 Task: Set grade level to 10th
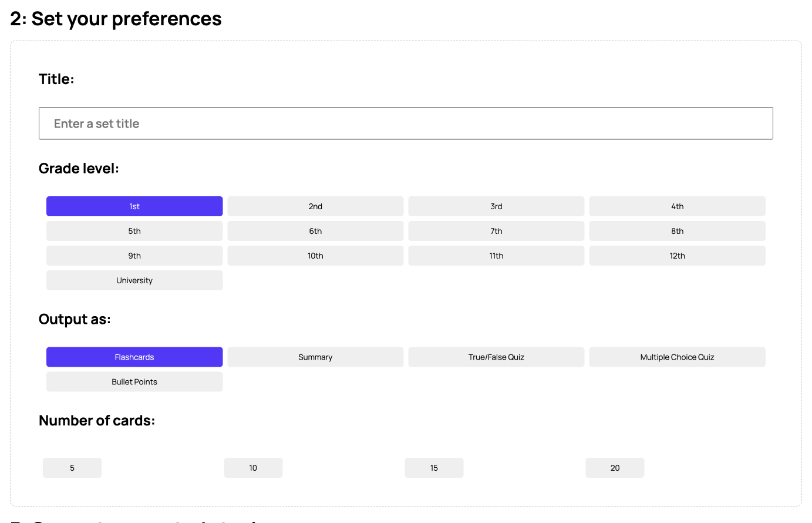[x=315, y=256]
